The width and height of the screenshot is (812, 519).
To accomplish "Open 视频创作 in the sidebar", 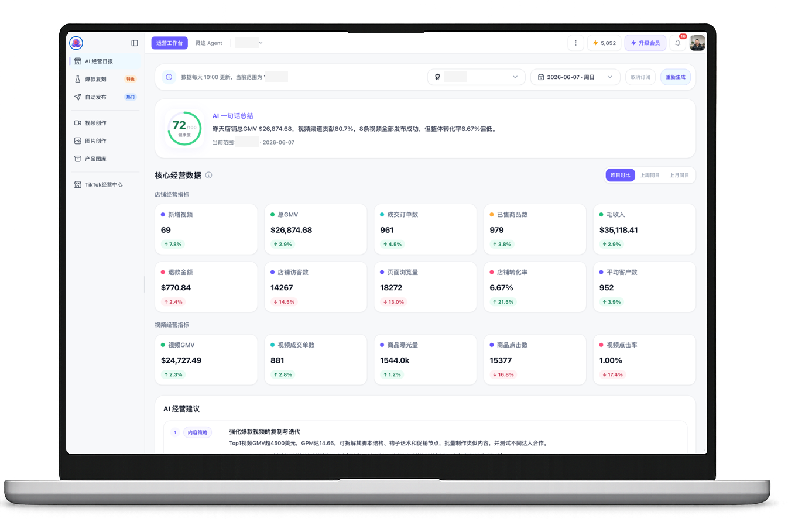I will point(105,123).
